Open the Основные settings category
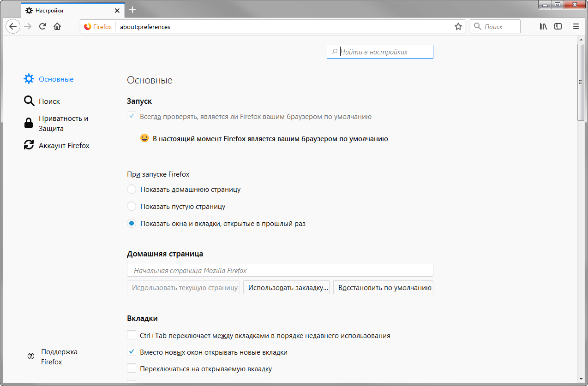 coord(56,79)
